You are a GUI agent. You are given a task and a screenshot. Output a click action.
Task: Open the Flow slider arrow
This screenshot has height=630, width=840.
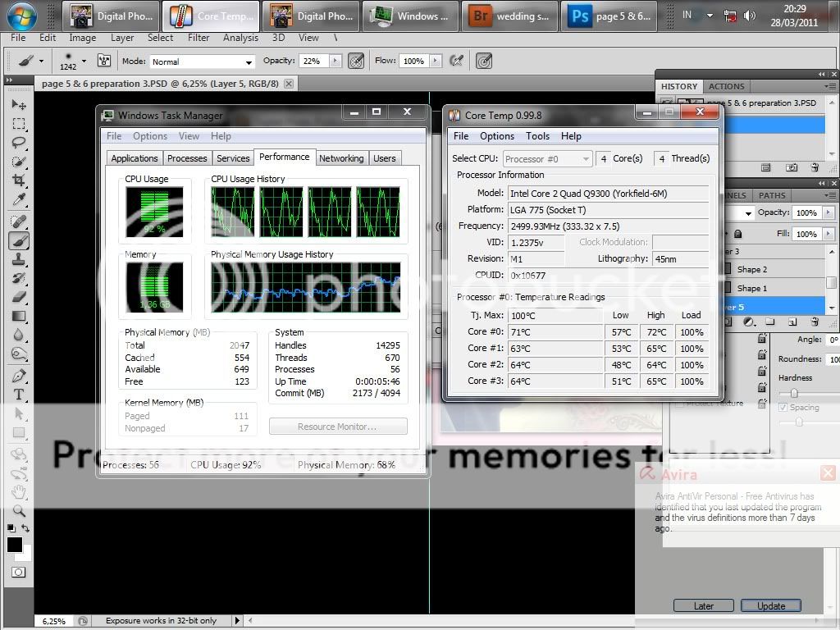click(x=436, y=61)
